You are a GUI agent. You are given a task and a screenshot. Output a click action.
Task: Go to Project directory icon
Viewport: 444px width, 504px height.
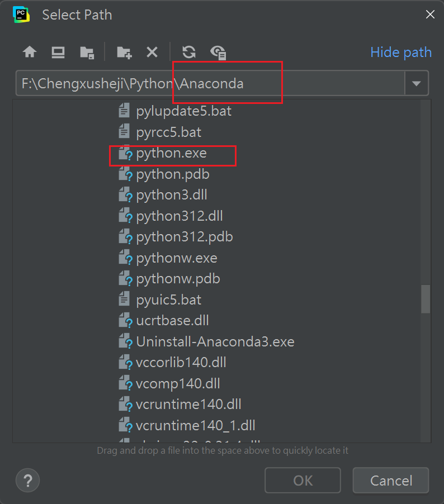87,53
